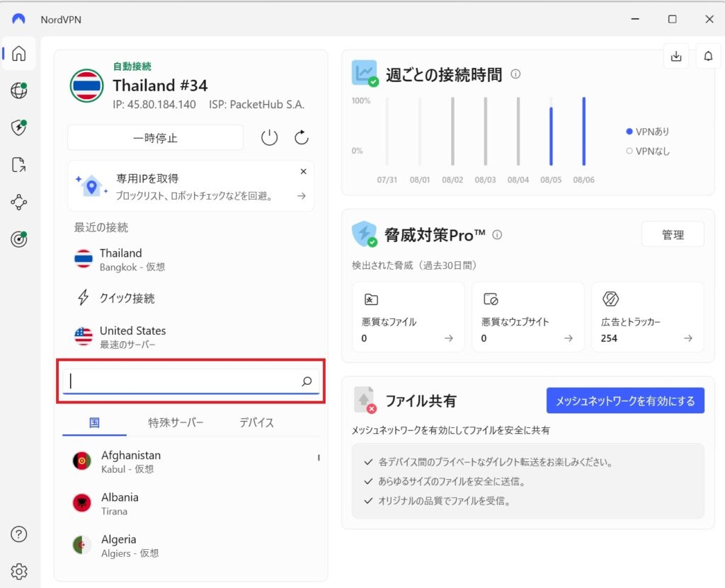The width and height of the screenshot is (725, 588).
Task: Open the globe VPN icon in sidebar
Action: click(18, 90)
